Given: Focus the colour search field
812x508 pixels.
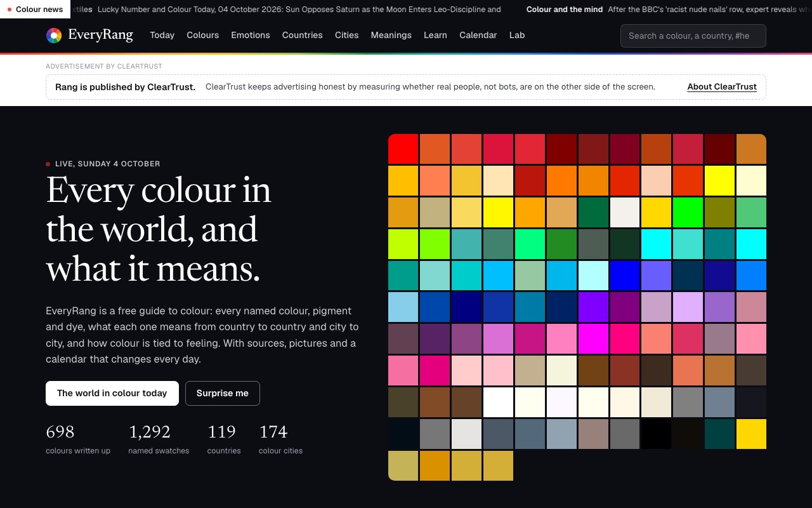Looking at the screenshot, I should click(x=693, y=36).
